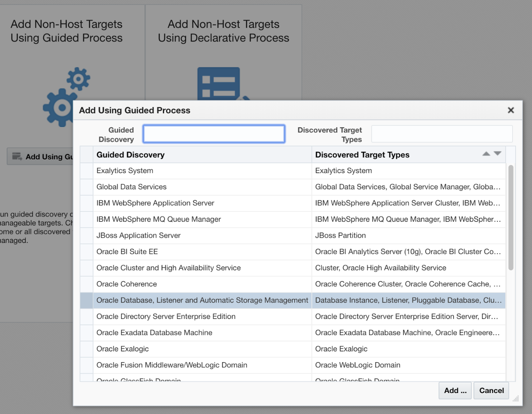Click the Guided Discovery filter input field
Screen dimensions: 532x414
(x=214, y=134)
